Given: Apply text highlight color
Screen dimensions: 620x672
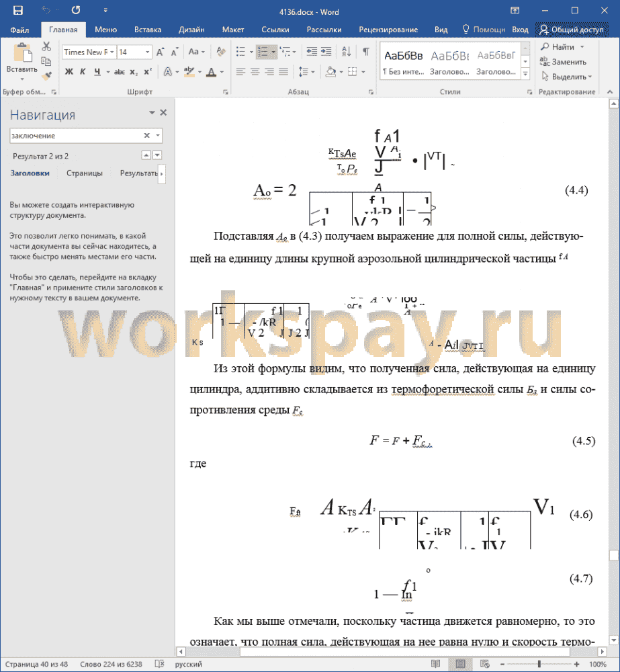Looking at the screenshot, I should point(189,72).
